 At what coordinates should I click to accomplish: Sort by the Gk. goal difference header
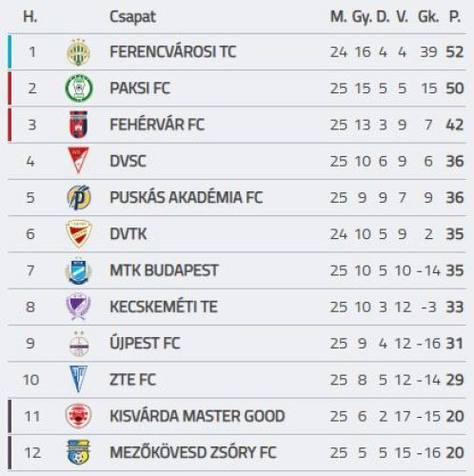(x=428, y=17)
